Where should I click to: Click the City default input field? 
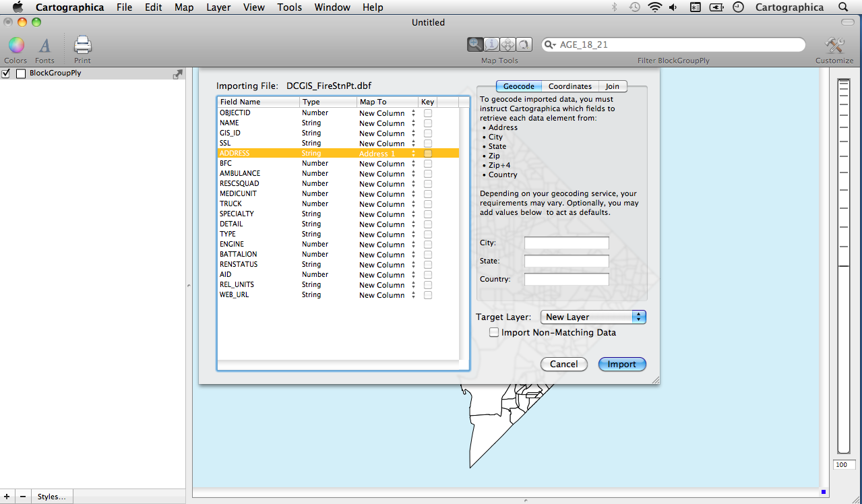(566, 243)
